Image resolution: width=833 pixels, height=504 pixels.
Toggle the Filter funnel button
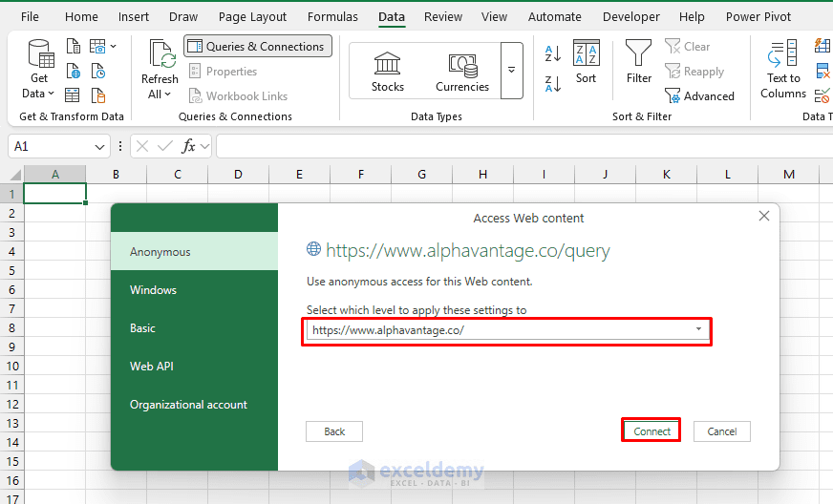[638, 61]
